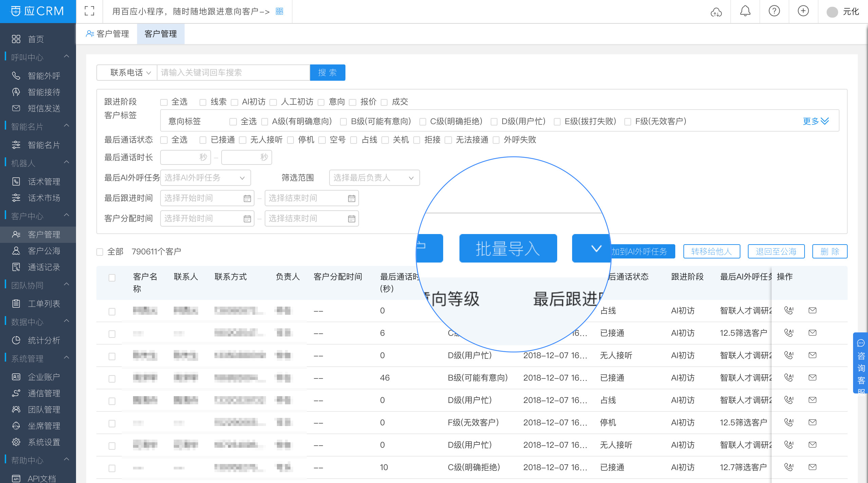Open calendar icon for 最后跟进时间 start
This screenshot has height=483, width=868.
pos(247,198)
